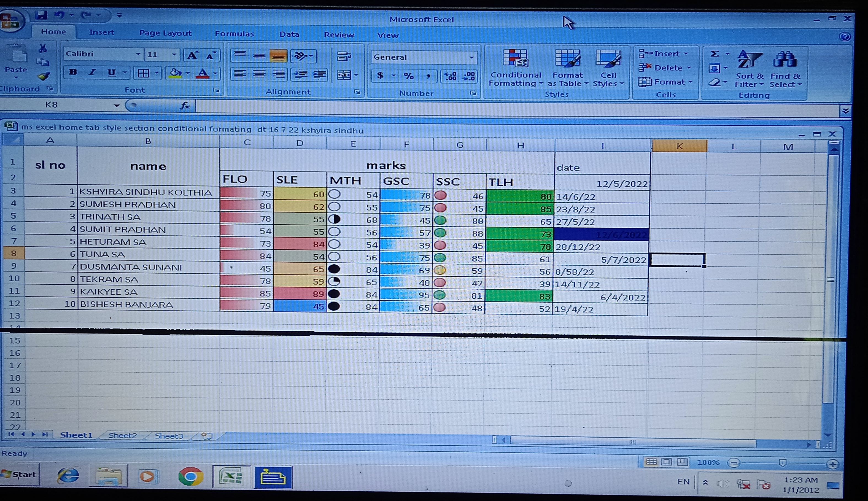
Task: Click the Merge and Center icon
Action: (344, 75)
